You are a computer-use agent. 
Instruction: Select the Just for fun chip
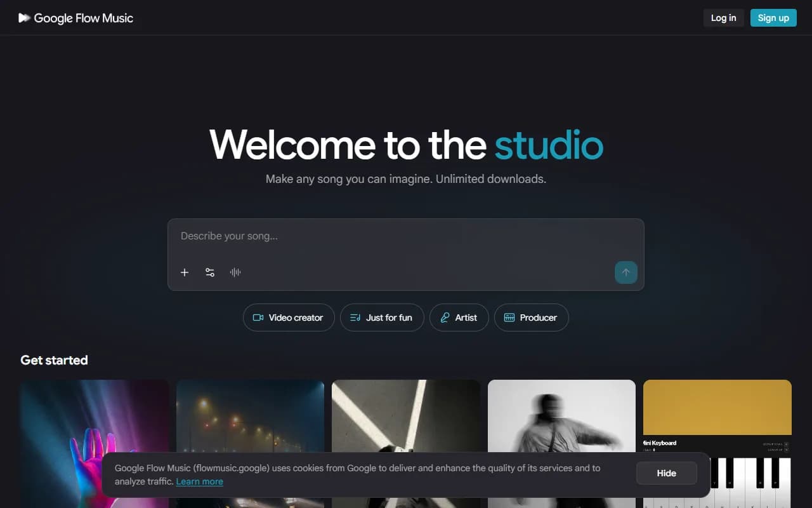(382, 317)
